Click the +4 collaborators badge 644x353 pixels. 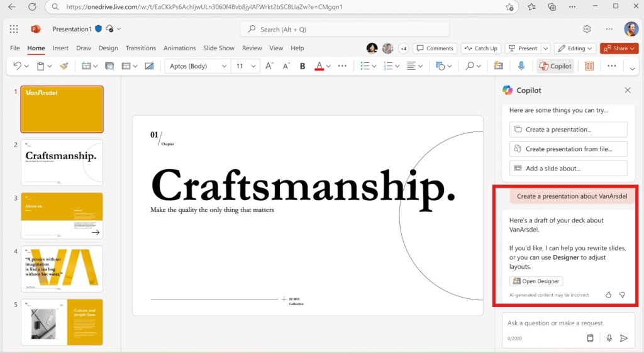(403, 48)
